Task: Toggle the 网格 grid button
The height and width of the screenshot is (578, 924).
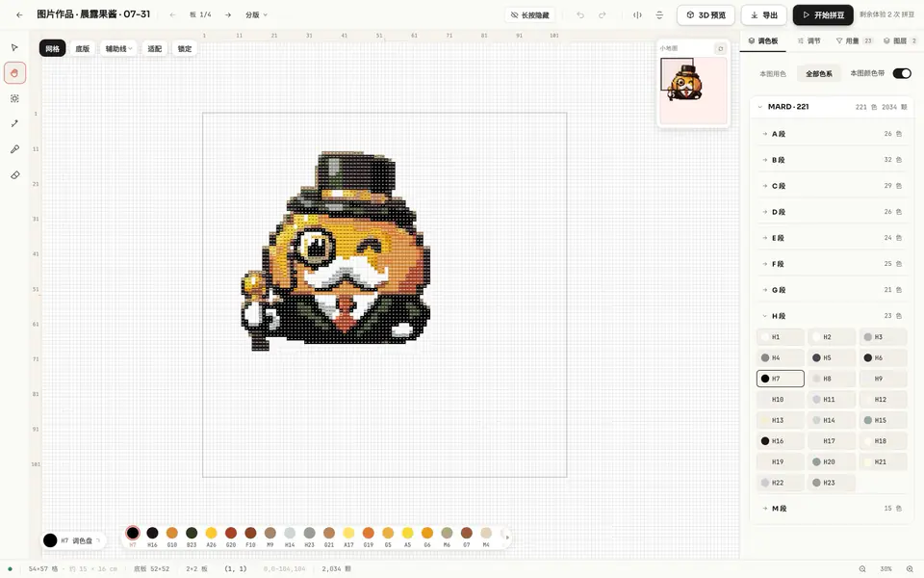Action: tap(52, 48)
